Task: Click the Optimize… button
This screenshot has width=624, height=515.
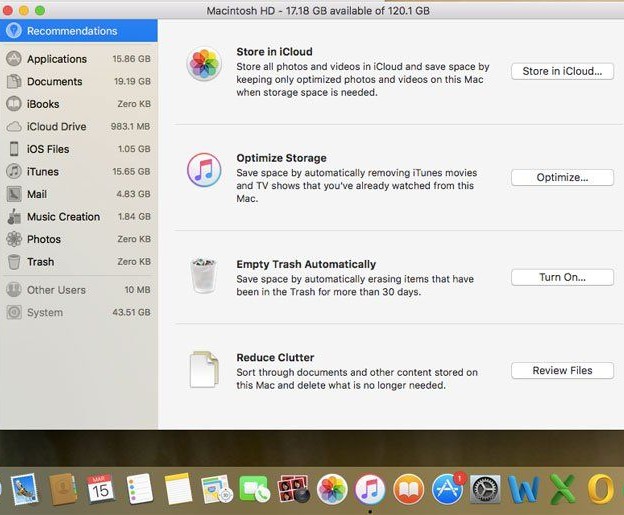Action: tap(562, 178)
